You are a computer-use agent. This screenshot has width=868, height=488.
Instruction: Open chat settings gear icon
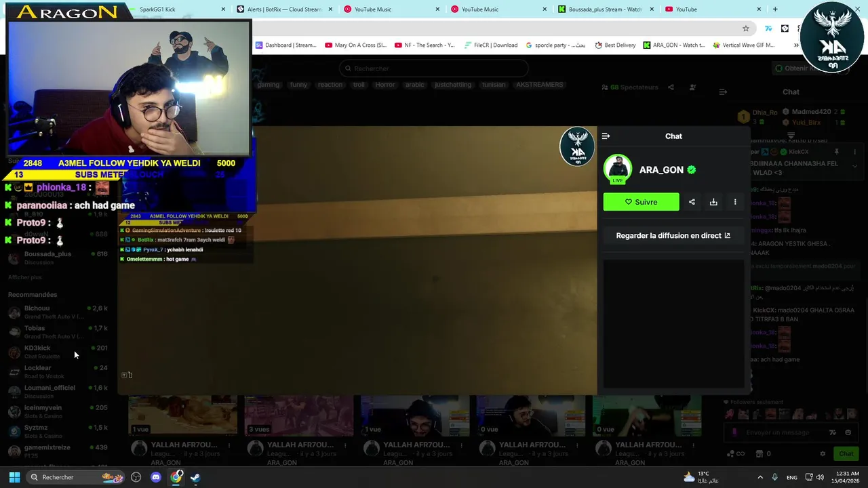click(823, 454)
